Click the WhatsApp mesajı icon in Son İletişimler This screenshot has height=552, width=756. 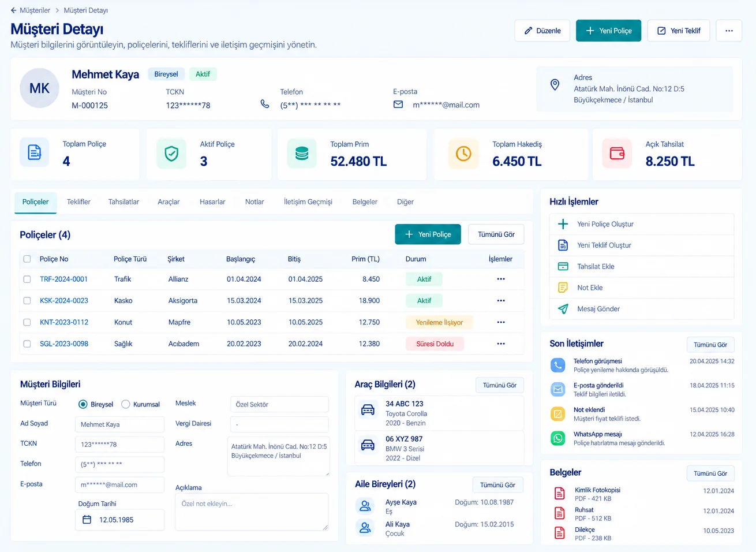click(x=558, y=438)
